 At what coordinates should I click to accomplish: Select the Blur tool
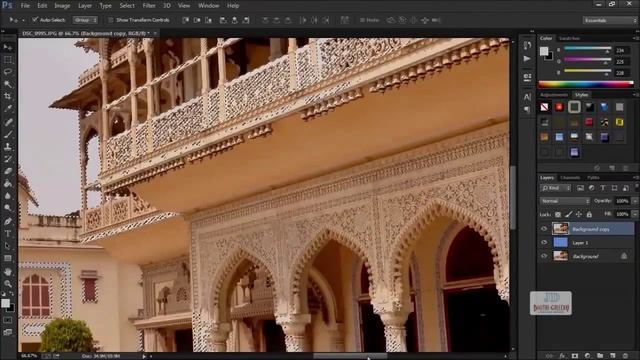8,196
